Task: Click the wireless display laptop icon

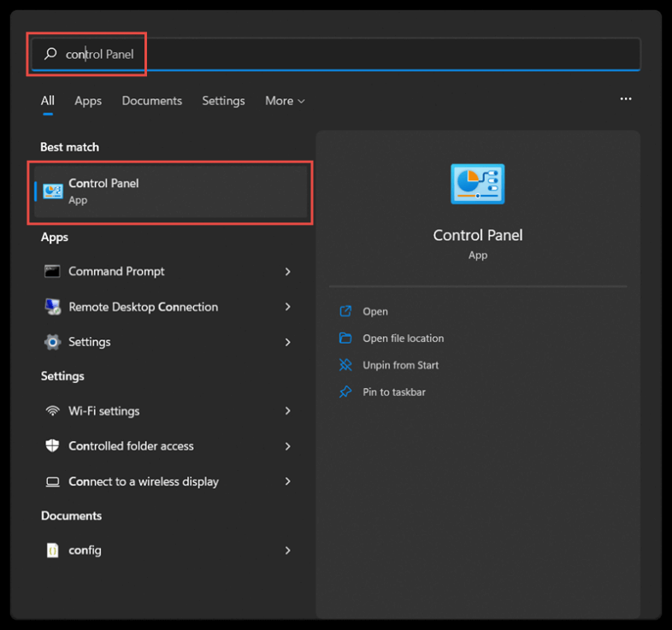Action: coord(53,482)
